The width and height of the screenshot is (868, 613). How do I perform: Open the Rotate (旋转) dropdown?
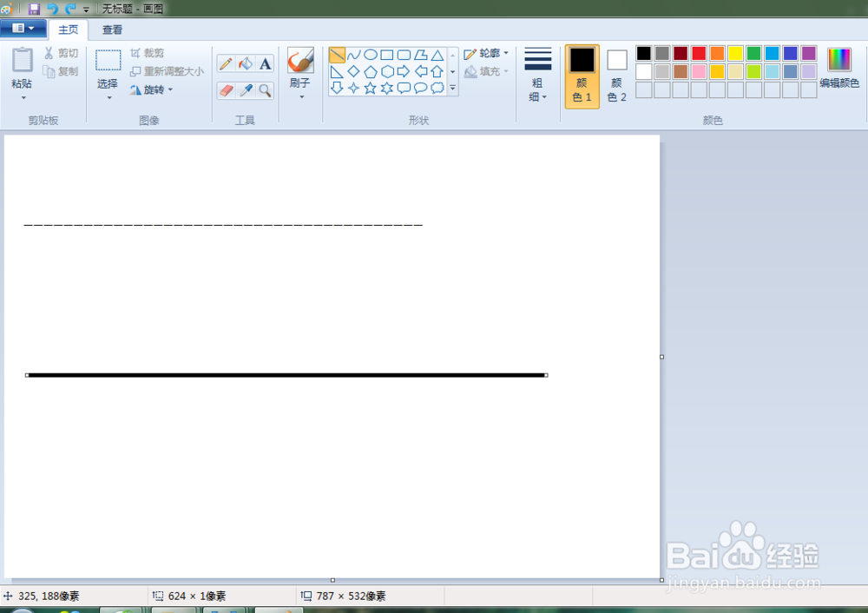point(151,89)
